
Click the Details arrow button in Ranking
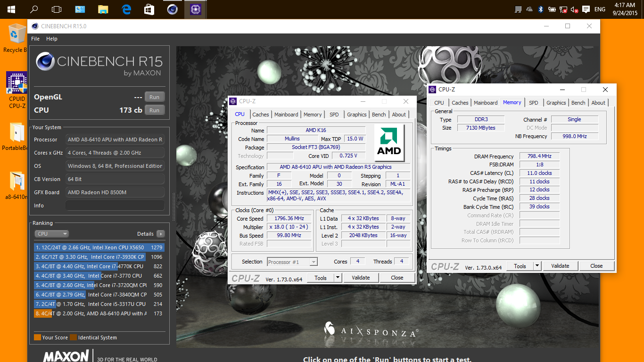click(161, 234)
